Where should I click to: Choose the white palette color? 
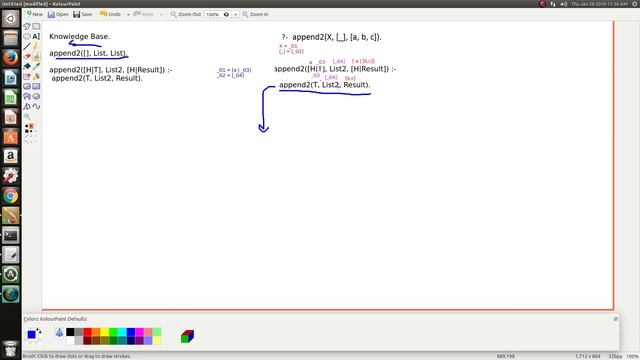(x=70, y=340)
